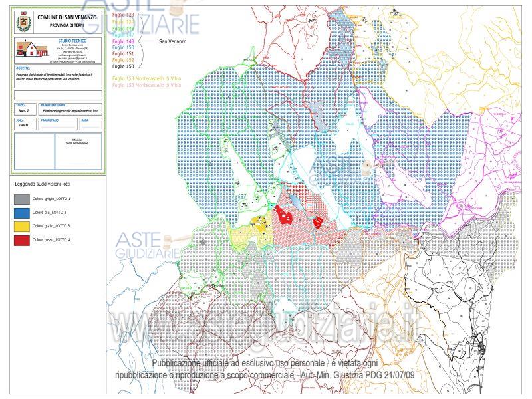Select the blue LOTTO 2 color swatch
This screenshot has width=532, height=399.
tap(22, 213)
